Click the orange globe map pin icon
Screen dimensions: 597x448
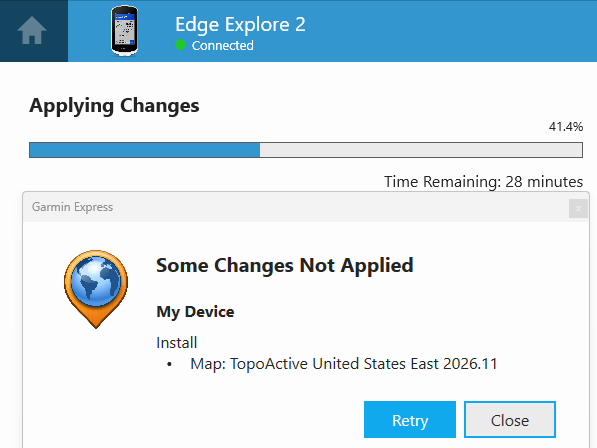[96, 289]
